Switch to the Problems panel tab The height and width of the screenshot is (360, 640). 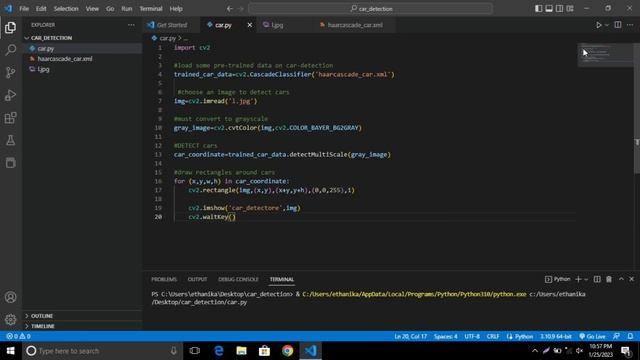pyautogui.click(x=164, y=279)
